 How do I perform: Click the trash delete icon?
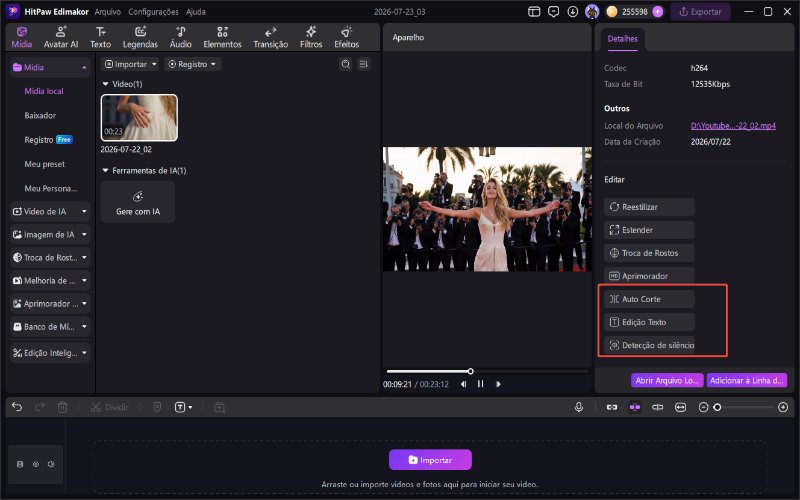tap(62, 407)
